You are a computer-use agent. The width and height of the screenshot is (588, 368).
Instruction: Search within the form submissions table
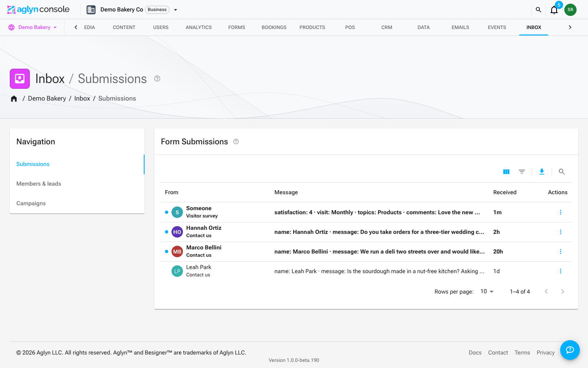tap(562, 172)
